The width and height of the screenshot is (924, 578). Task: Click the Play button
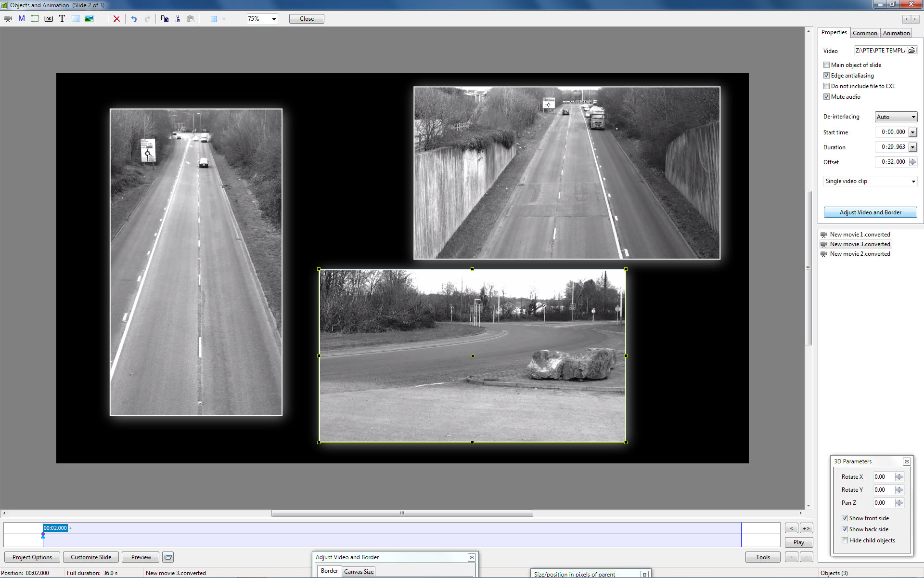coord(799,542)
